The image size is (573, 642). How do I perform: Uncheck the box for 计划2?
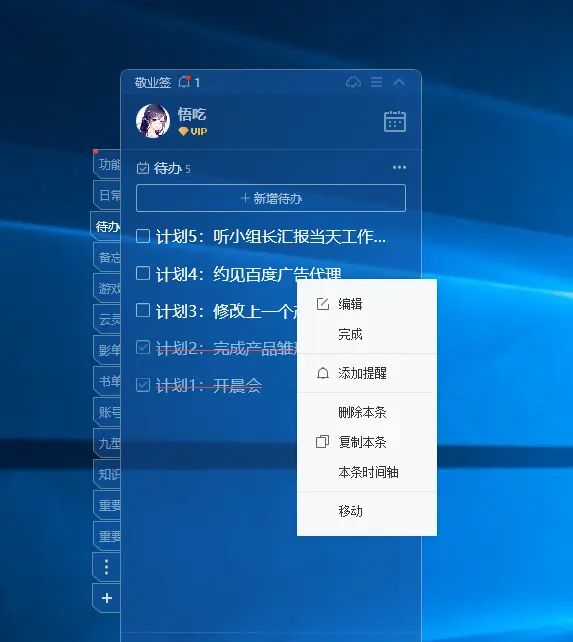coord(143,347)
